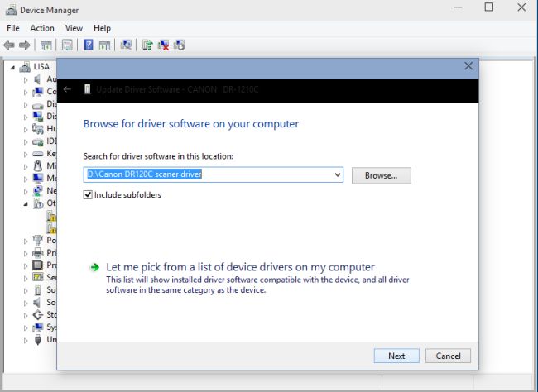Click the toolbar Forward arrow
The height and width of the screenshot is (392, 538).
[25, 45]
